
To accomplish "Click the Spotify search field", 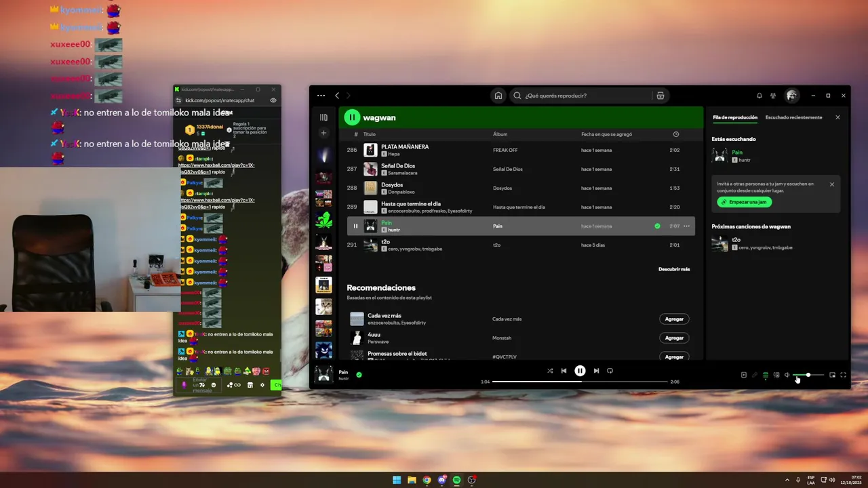I will click(580, 96).
